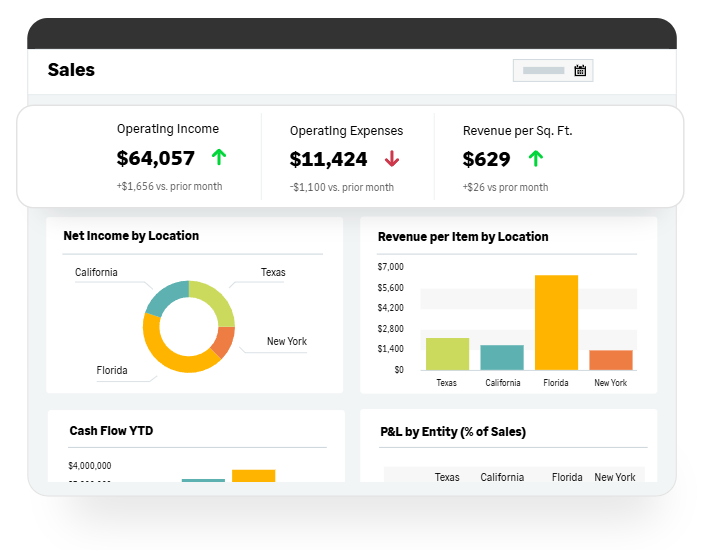Screen dimensions: 703x550
Task: Click the California column header in P&L table
Action: pyautogui.click(x=502, y=477)
